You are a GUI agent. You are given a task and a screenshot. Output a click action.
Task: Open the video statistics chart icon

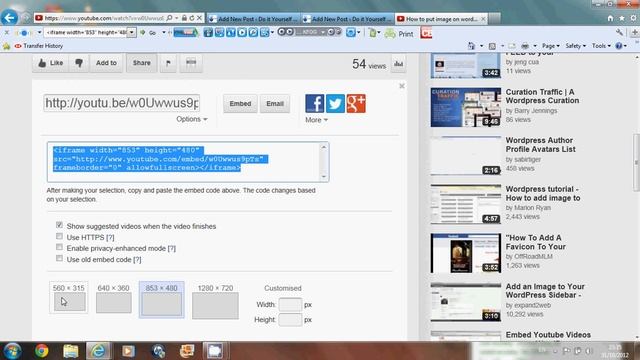398,64
